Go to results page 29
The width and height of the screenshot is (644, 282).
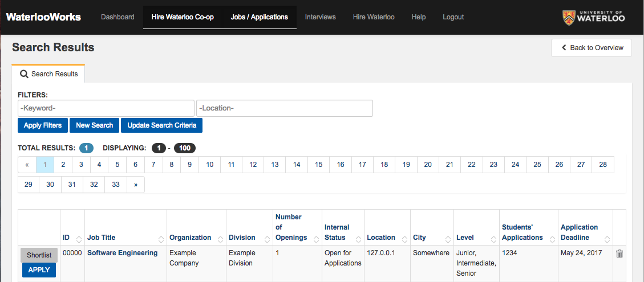(29, 185)
